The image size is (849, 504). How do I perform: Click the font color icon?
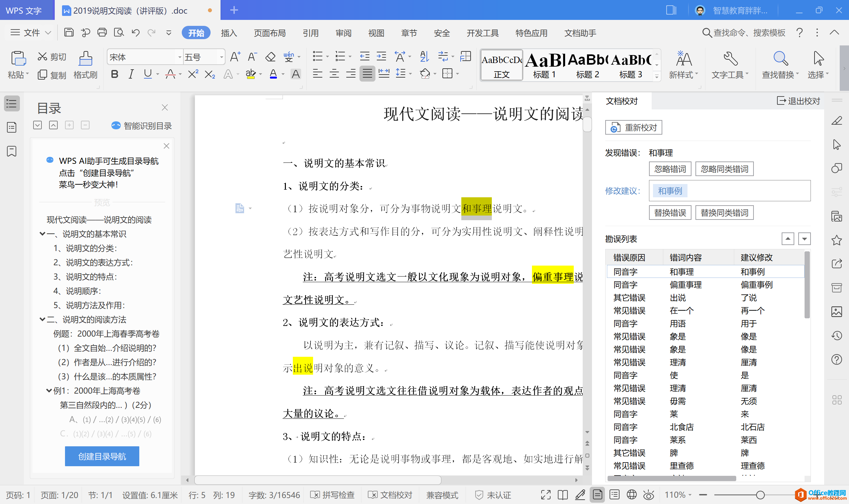pos(273,74)
